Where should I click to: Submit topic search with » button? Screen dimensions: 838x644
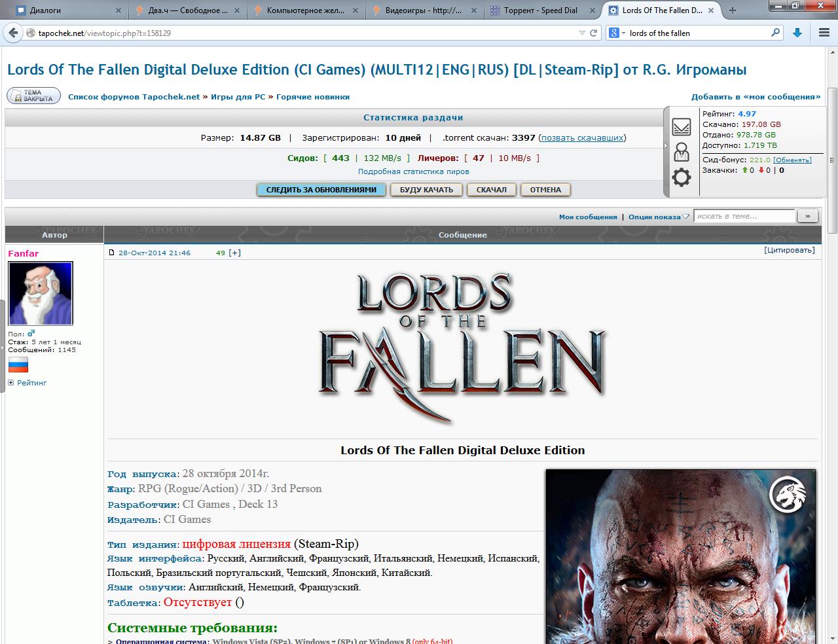tap(807, 216)
